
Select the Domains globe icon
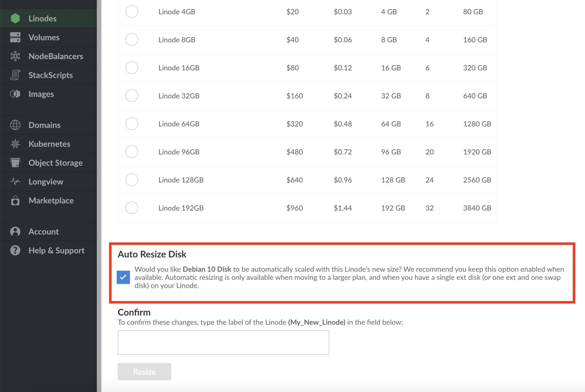[x=15, y=125]
